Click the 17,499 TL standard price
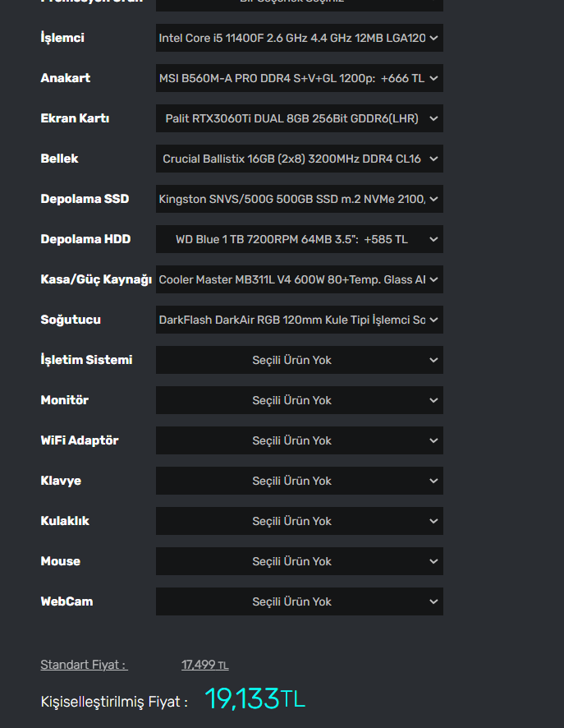The image size is (564, 728). coord(204,665)
